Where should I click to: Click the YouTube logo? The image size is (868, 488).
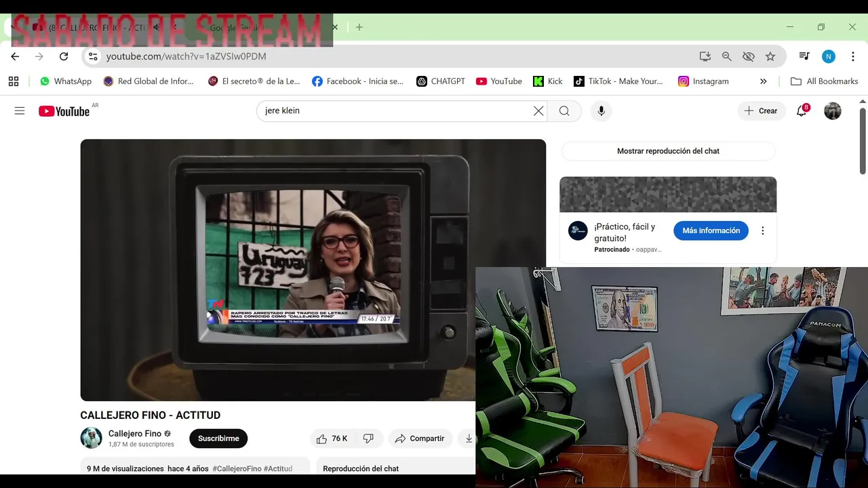click(x=64, y=111)
